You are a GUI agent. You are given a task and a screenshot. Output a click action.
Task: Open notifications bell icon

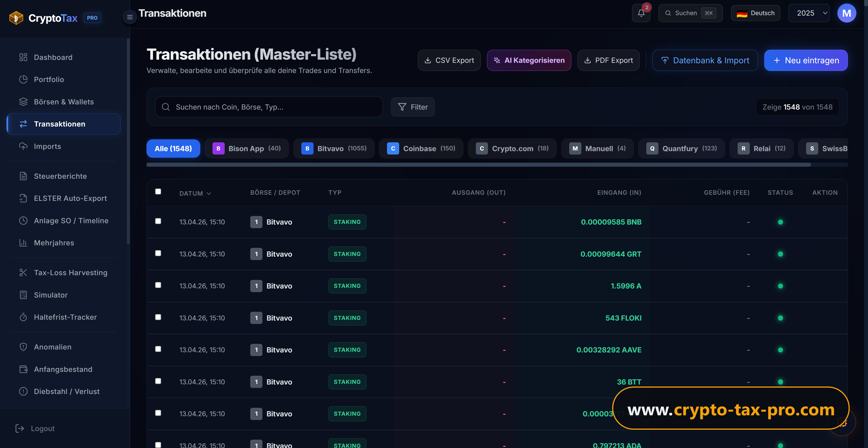pos(641,13)
